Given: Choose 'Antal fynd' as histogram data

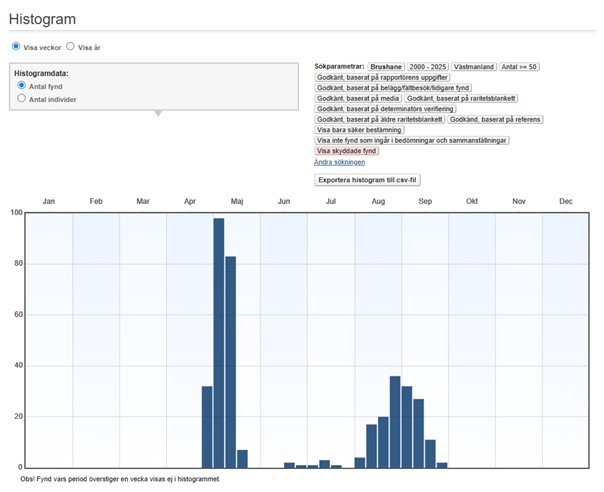Looking at the screenshot, I should pyautogui.click(x=22, y=86).
